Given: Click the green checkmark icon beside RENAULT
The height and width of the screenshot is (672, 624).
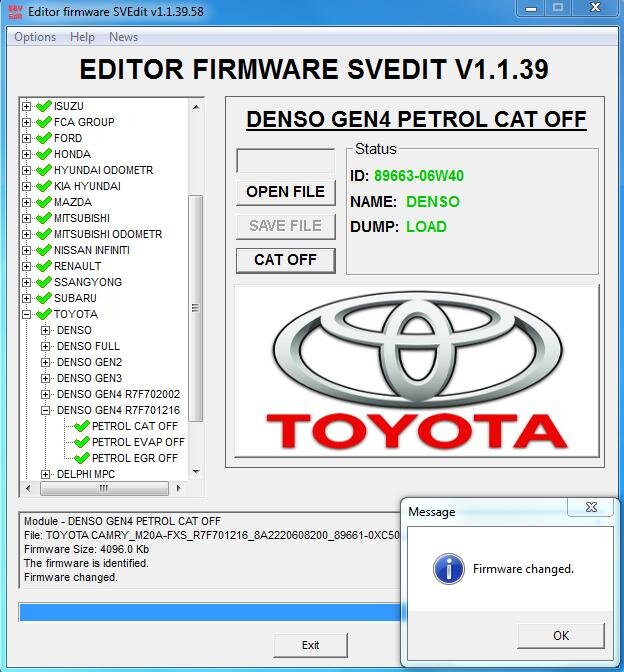Looking at the screenshot, I should click(43, 266).
